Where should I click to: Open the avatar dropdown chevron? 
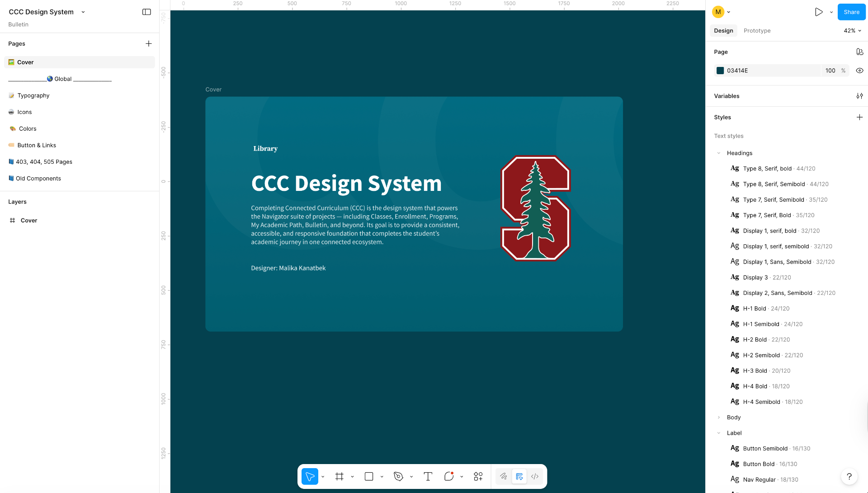[729, 12]
